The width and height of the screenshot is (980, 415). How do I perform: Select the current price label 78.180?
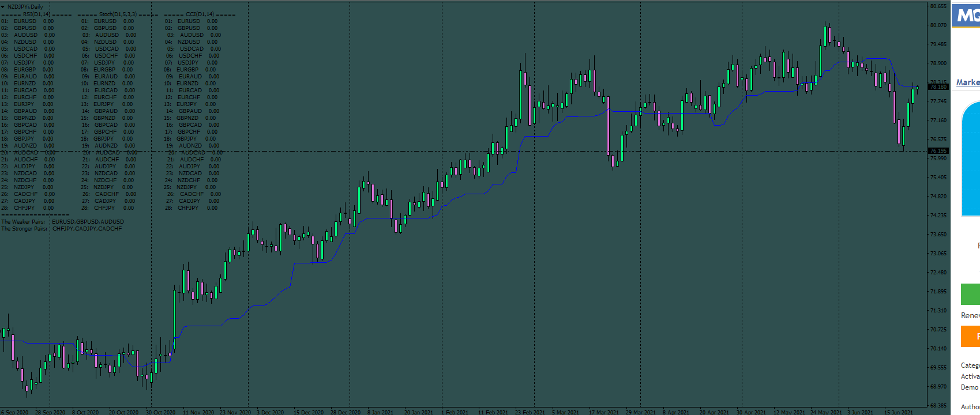(938, 87)
